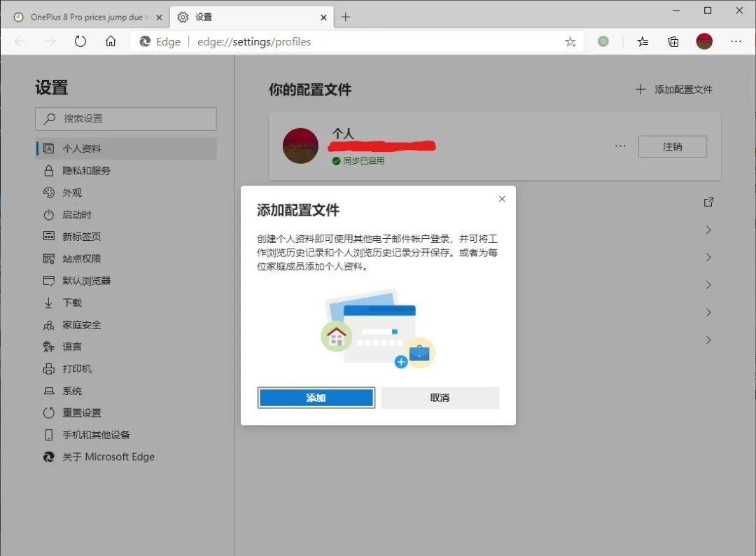Close the 添加配置文件 dialog

(x=502, y=199)
